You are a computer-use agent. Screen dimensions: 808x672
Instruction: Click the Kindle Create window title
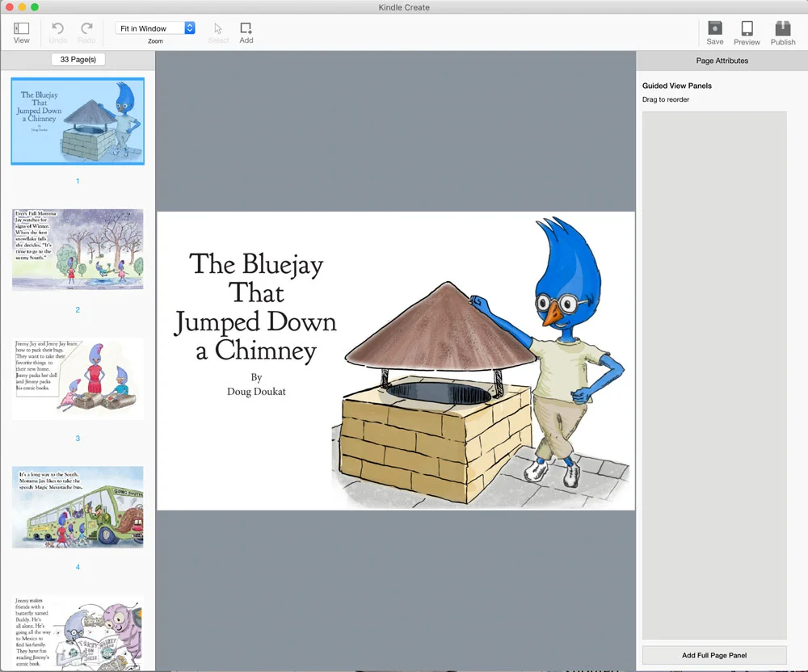404,7
